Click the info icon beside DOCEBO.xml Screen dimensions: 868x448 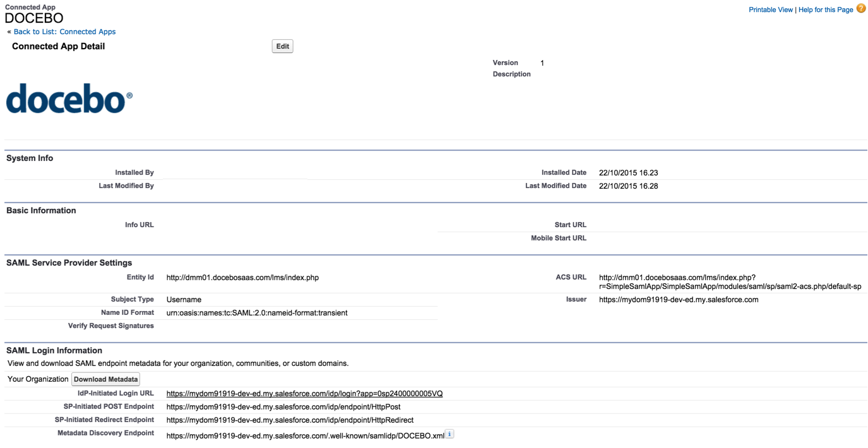click(x=449, y=434)
